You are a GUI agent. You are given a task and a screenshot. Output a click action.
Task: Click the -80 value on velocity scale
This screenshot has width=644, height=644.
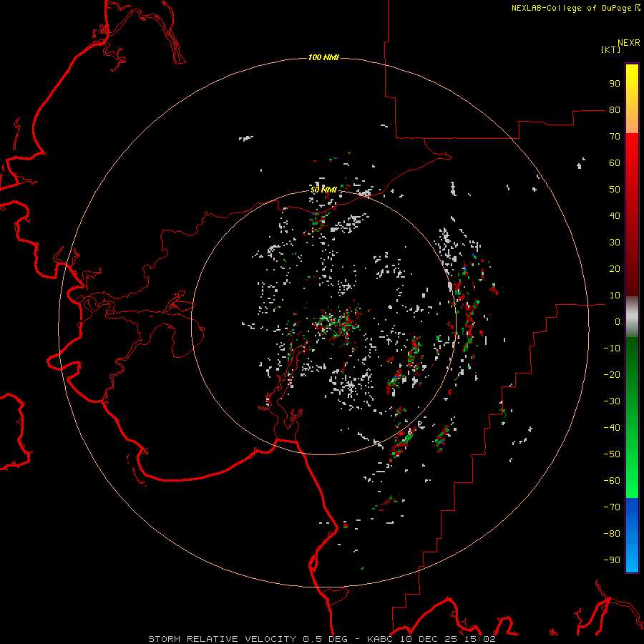612,534
